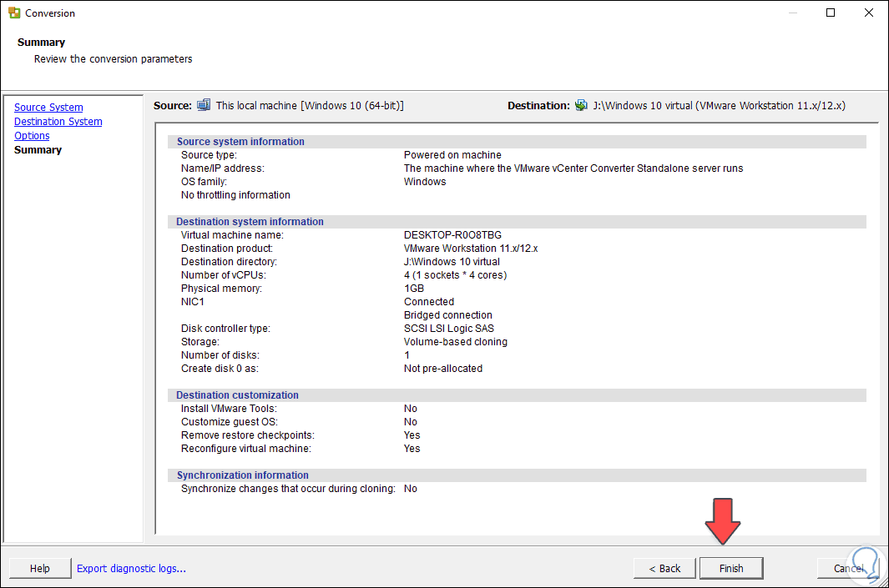Click the 'SCSI LSI Logic SAS' controller value
The image size is (889, 588).
(448, 329)
